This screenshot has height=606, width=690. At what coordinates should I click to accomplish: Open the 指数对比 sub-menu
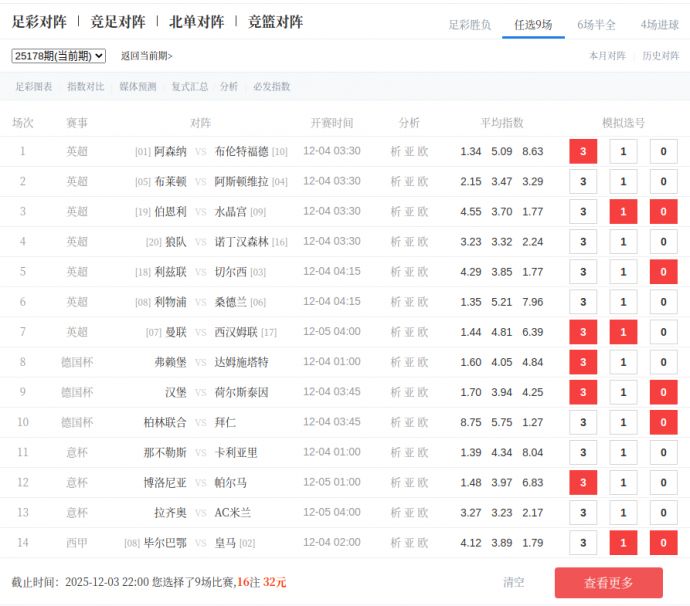85,87
